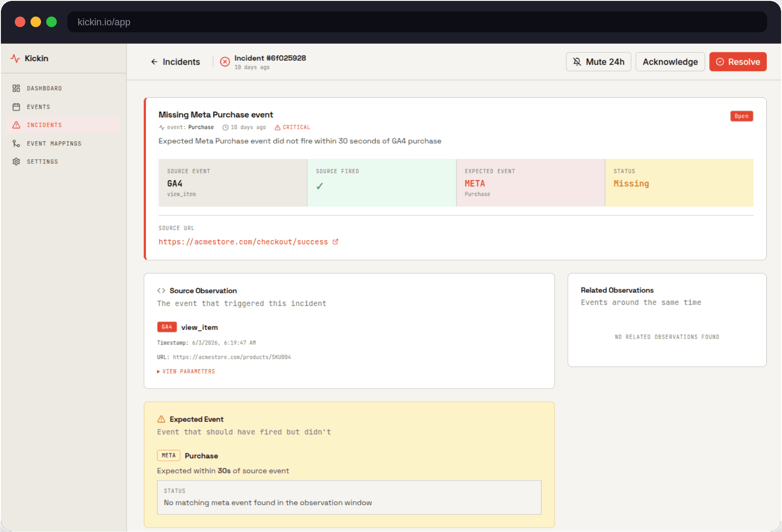Click the code brackets icon by Source Observation

[161, 291]
